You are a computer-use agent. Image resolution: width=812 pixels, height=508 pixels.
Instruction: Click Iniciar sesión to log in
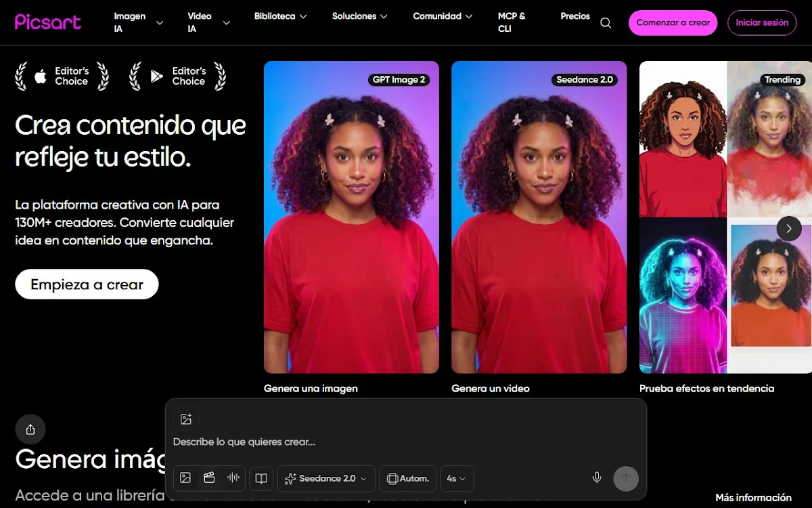click(x=762, y=22)
